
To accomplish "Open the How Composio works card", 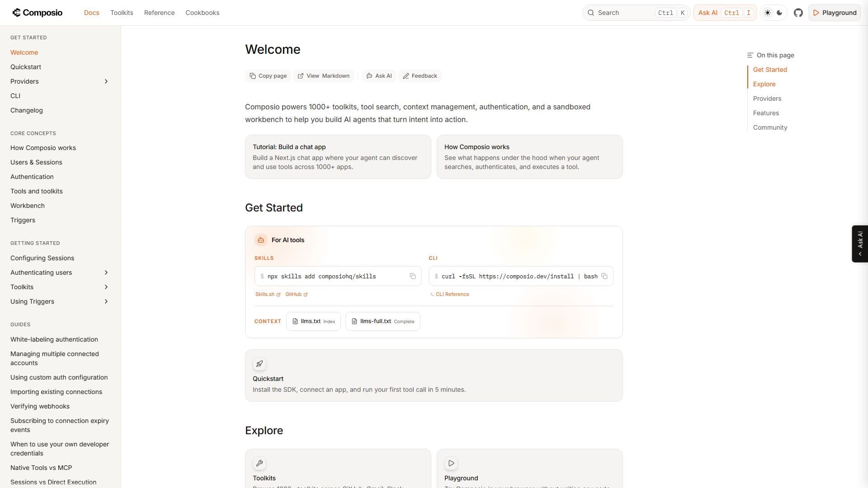I will tap(530, 157).
